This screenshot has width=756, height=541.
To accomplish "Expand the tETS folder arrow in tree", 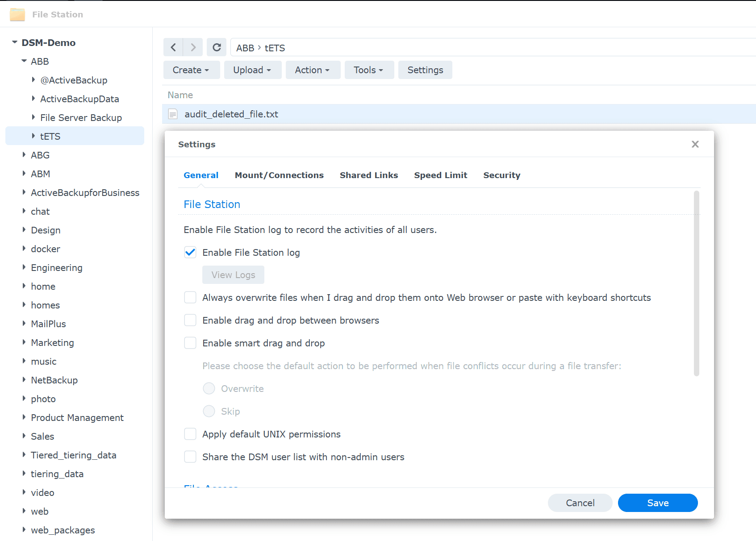I will pyautogui.click(x=33, y=136).
